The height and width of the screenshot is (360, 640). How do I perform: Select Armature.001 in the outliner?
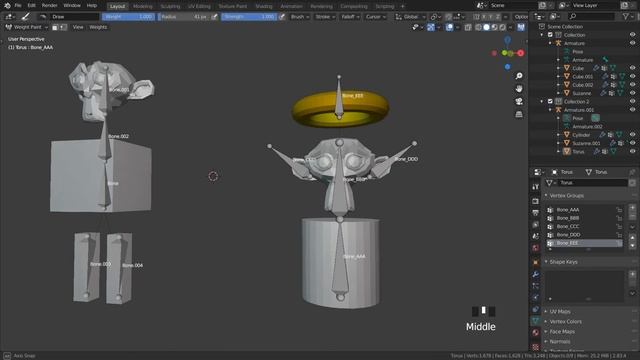(x=579, y=110)
